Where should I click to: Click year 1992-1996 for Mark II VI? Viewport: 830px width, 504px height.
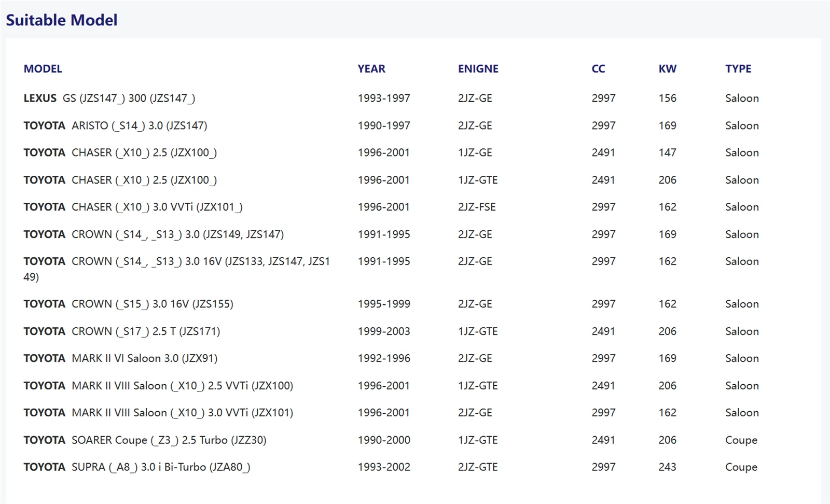click(384, 358)
